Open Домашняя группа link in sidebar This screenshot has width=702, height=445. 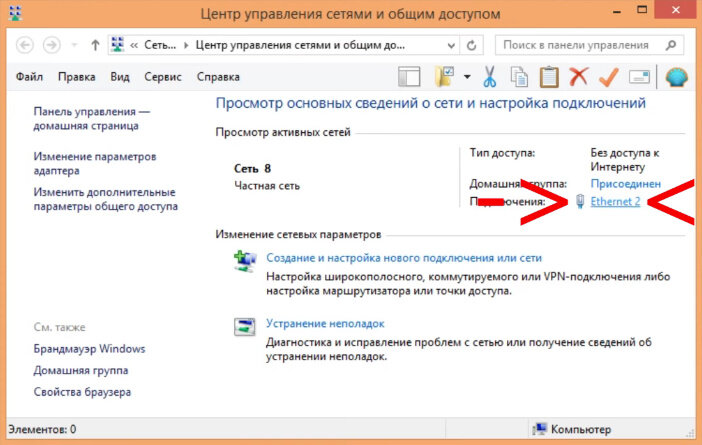(81, 371)
